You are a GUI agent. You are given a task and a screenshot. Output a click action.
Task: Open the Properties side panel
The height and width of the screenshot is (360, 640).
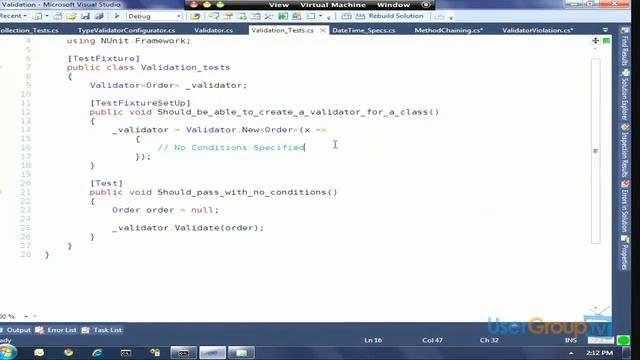(625, 253)
